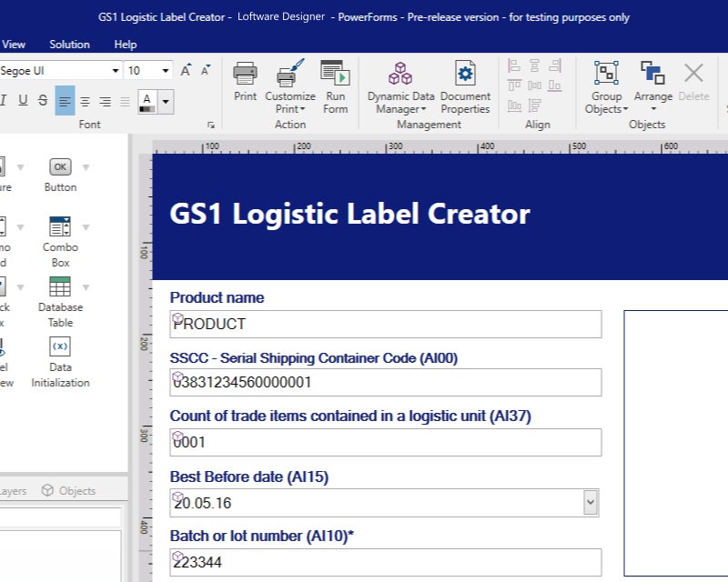Toggle strikethrough text formatting

(43, 101)
